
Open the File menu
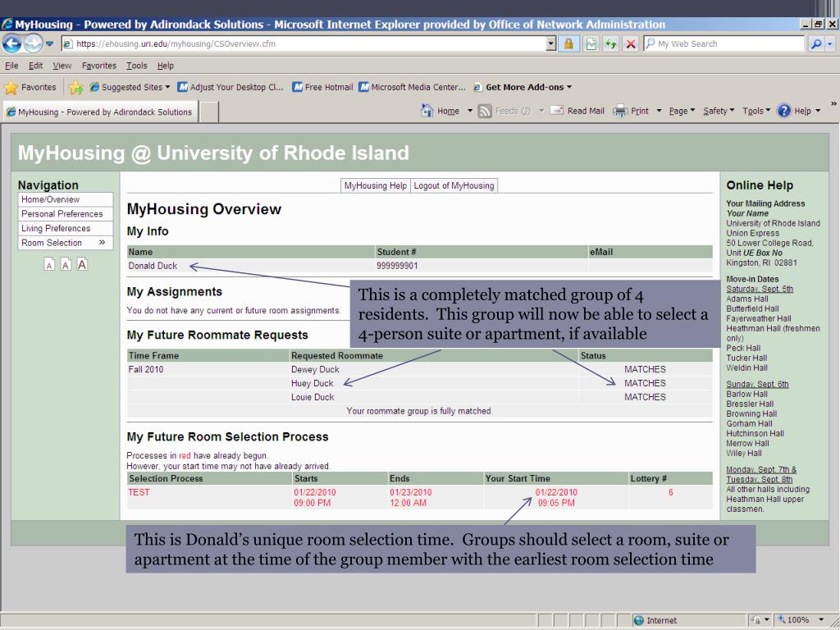click(11, 66)
